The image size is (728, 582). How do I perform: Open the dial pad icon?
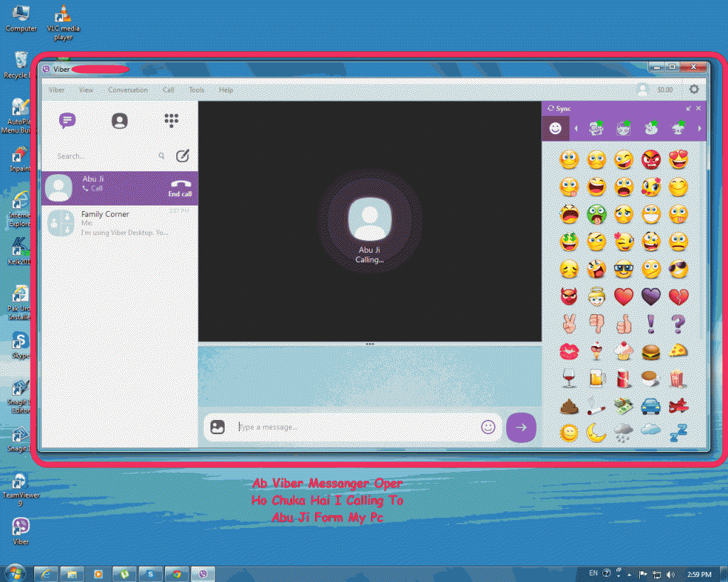point(171,120)
